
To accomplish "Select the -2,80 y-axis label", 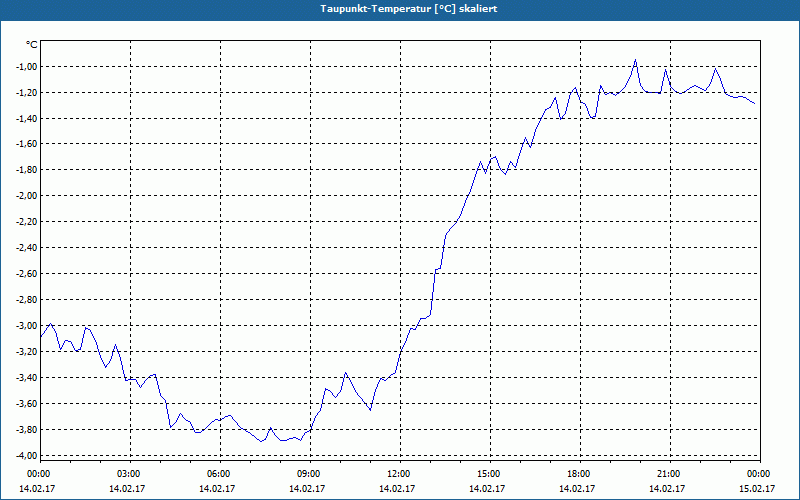I will pos(27,300).
